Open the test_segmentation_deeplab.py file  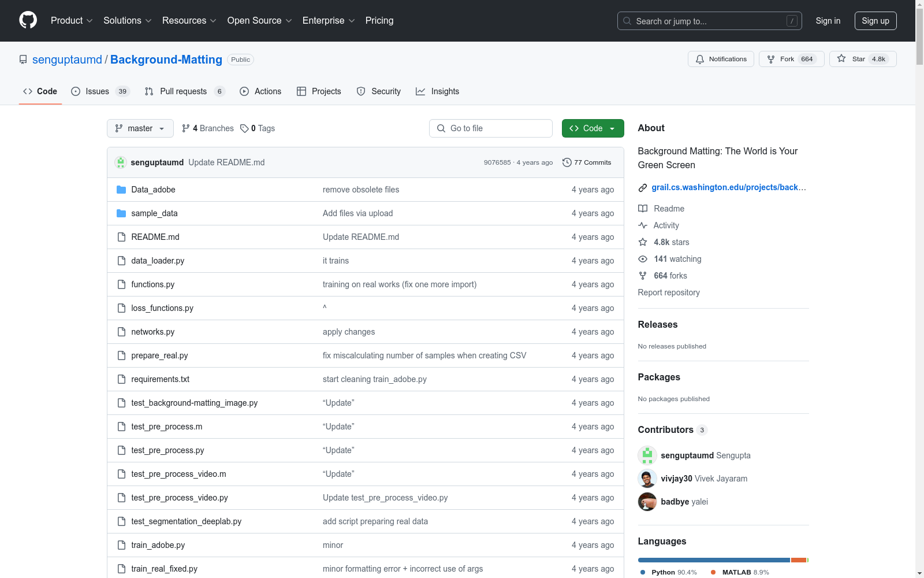[187, 521]
